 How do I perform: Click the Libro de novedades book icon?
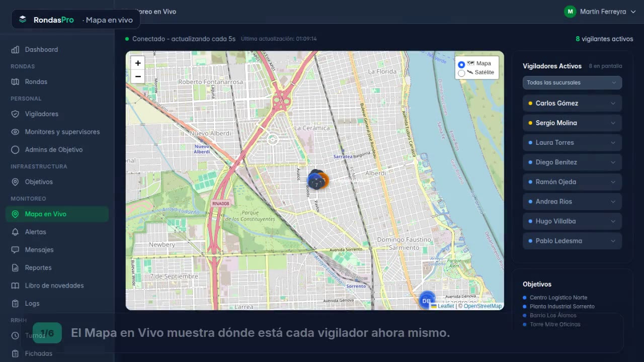point(15,286)
